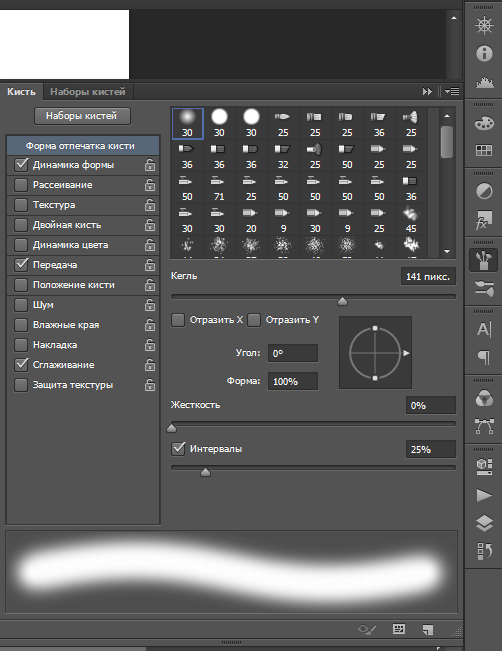Open the Adjustments panel icon
Image resolution: width=502 pixels, height=651 pixels.
(x=484, y=191)
